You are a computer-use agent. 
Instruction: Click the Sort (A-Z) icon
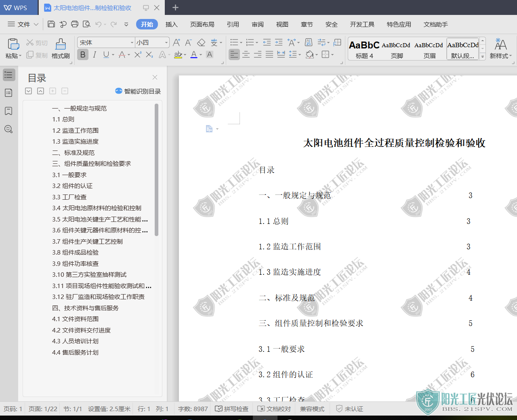coord(309,42)
